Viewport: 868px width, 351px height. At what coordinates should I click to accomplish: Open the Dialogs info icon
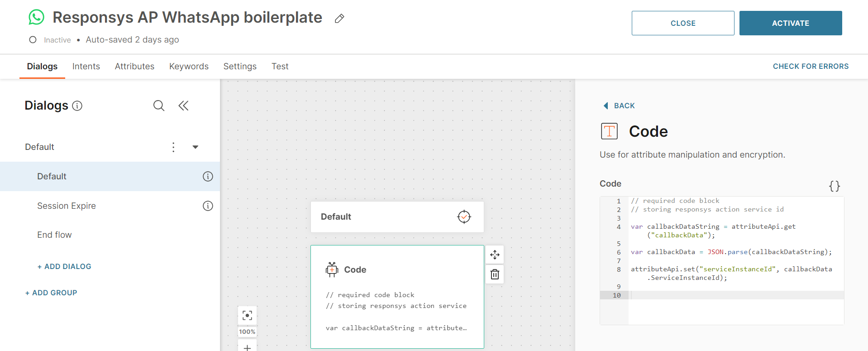click(77, 106)
